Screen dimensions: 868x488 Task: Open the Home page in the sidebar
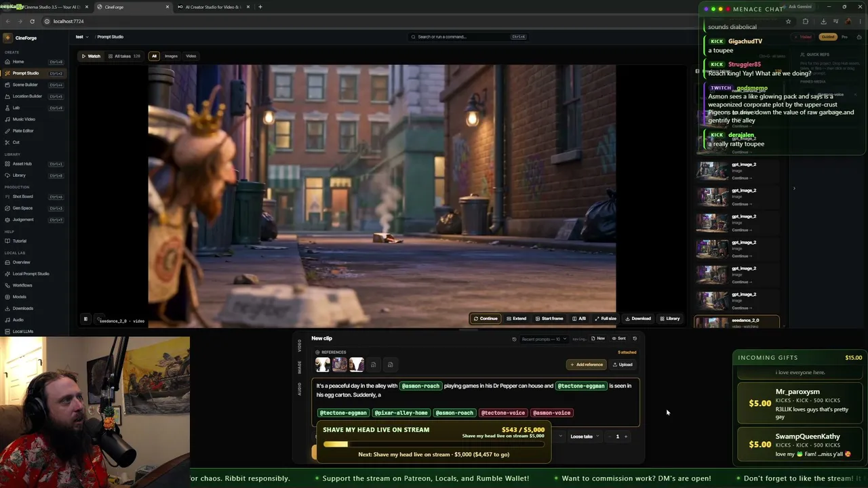pos(34,62)
